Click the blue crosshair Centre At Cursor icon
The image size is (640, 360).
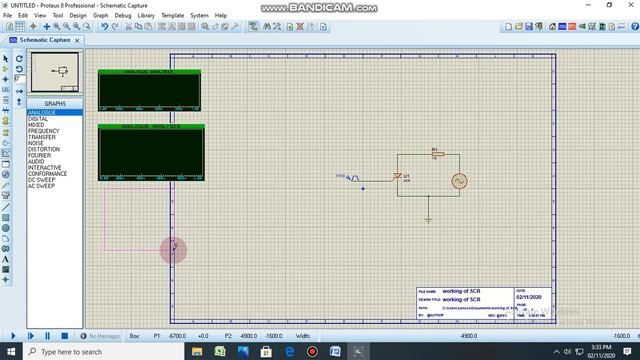pyautogui.click(x=47, y=27)
